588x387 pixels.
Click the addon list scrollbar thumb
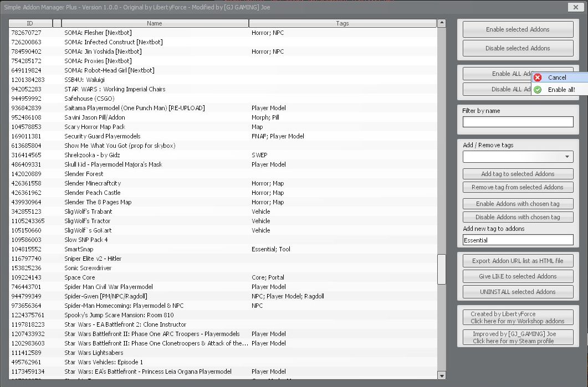tap(441, 270)
